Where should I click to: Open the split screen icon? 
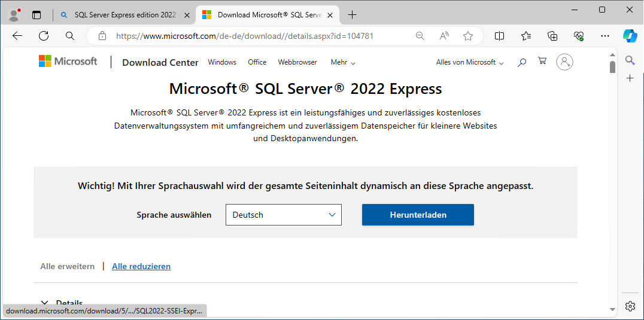click(x=499, y=36)
